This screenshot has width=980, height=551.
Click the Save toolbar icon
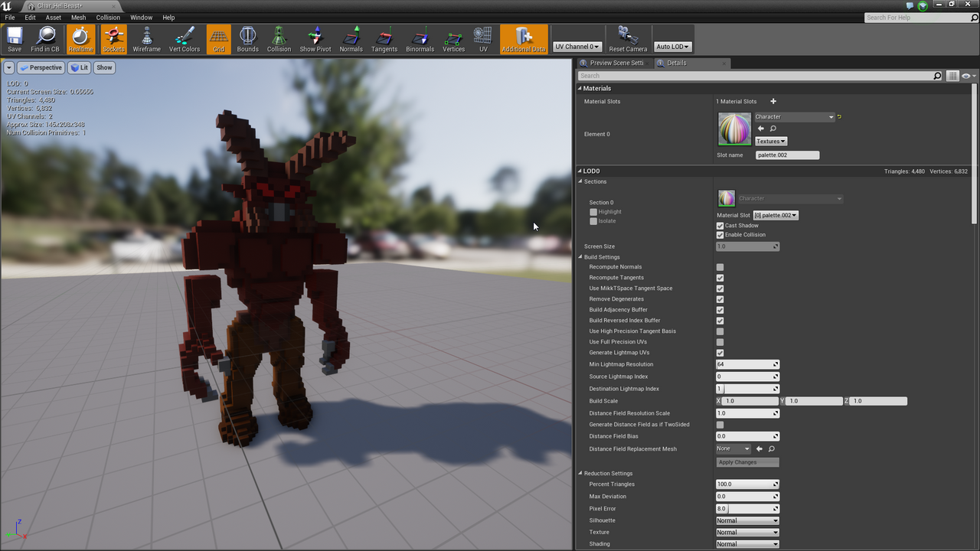point(15,39)
